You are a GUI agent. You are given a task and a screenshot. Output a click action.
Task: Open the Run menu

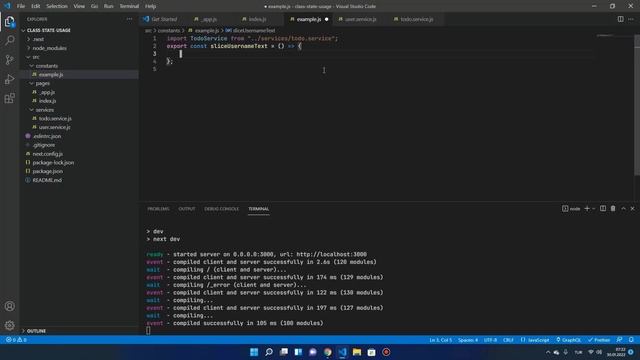point(109,6)
